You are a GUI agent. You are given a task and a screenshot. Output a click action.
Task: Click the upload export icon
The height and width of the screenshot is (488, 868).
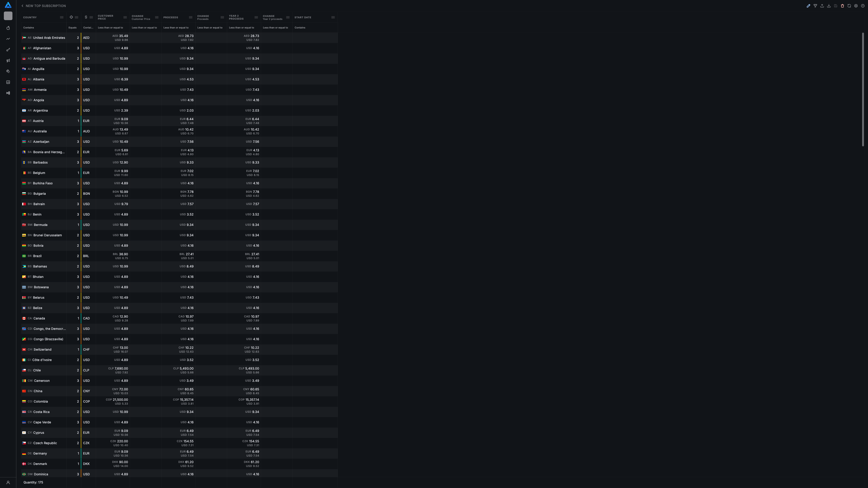pyautogui.click(x=822, y=6)
